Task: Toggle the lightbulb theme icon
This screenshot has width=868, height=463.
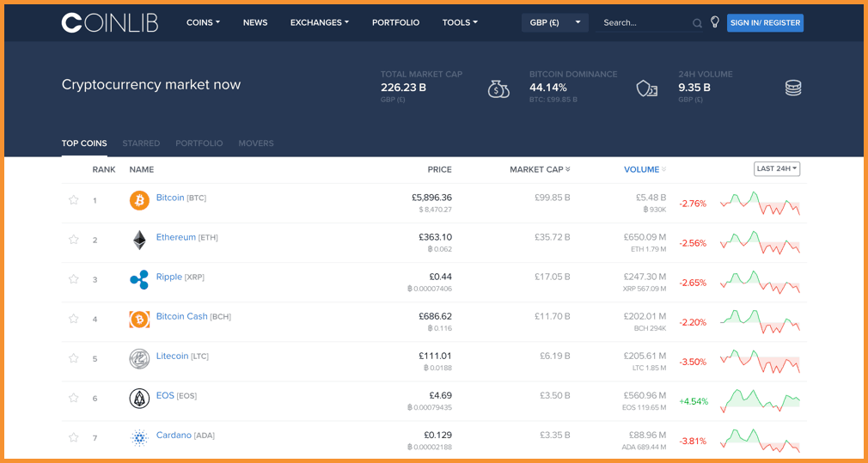Action: click(x=715, y=22)
